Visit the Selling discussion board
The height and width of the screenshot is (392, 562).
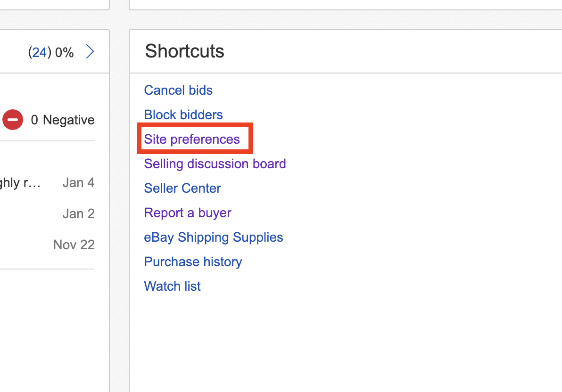(x=215, y=163)
